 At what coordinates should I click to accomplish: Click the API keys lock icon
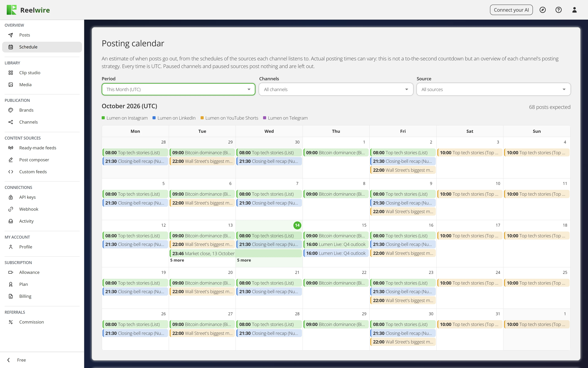point(11,197)
